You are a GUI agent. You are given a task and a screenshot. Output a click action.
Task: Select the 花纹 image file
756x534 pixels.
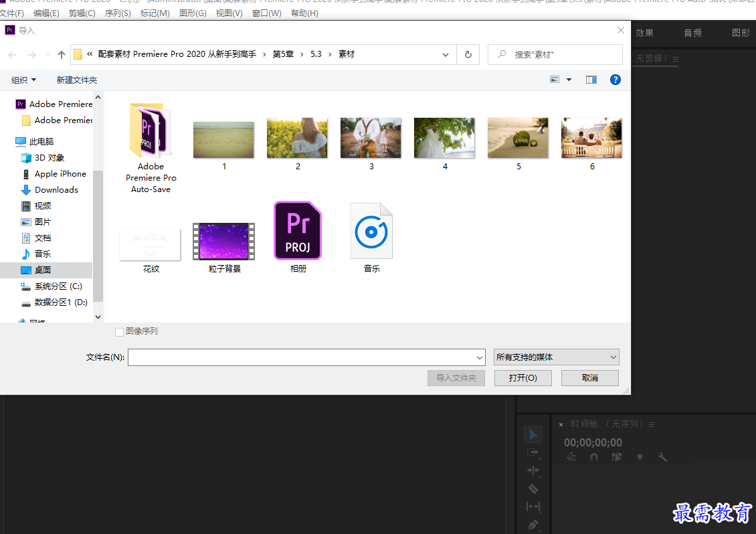click(151, 250)
